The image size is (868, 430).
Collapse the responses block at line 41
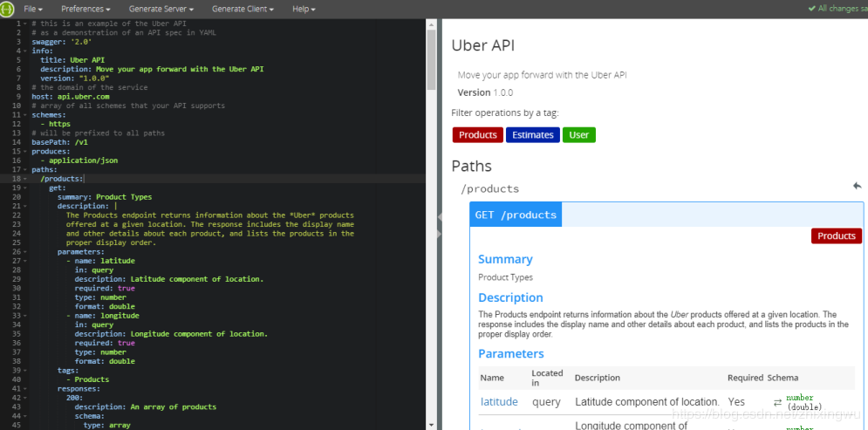(x=25, y=388)
